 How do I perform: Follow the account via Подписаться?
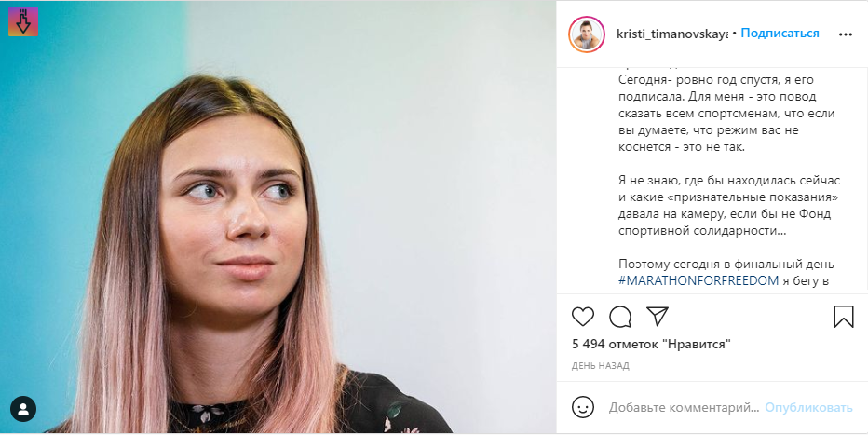(780, 34)
